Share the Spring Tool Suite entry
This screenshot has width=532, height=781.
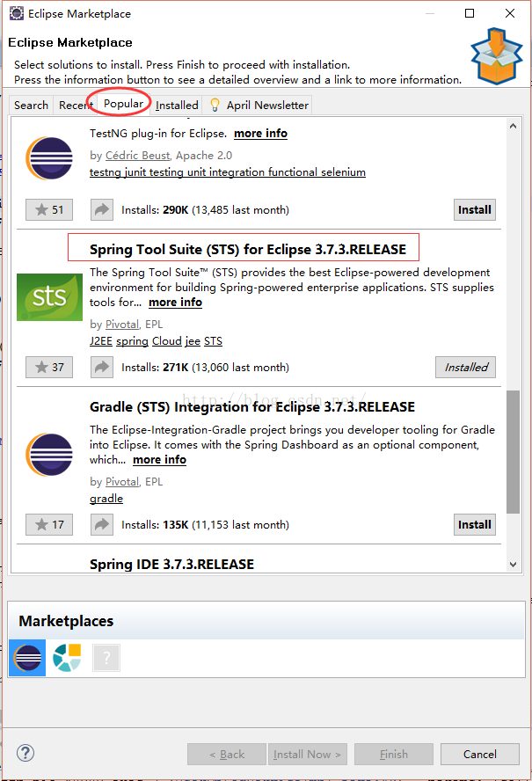point(102,367)
